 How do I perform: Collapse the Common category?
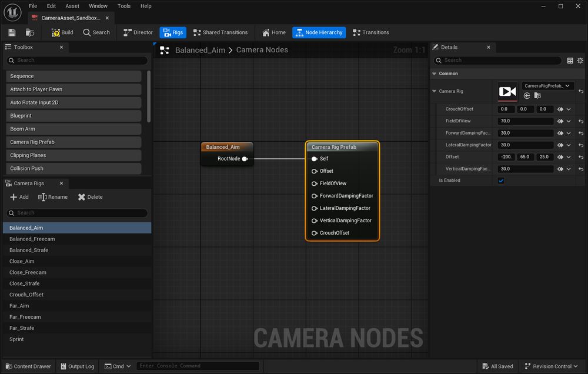pyautogui.click(x=435, y=74)
